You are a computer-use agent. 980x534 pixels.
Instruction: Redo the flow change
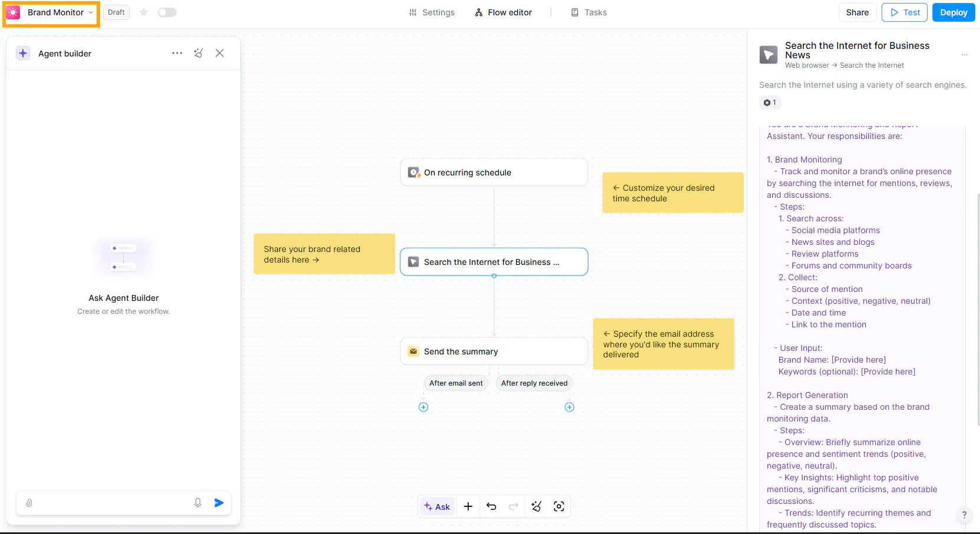click(514, 506)
